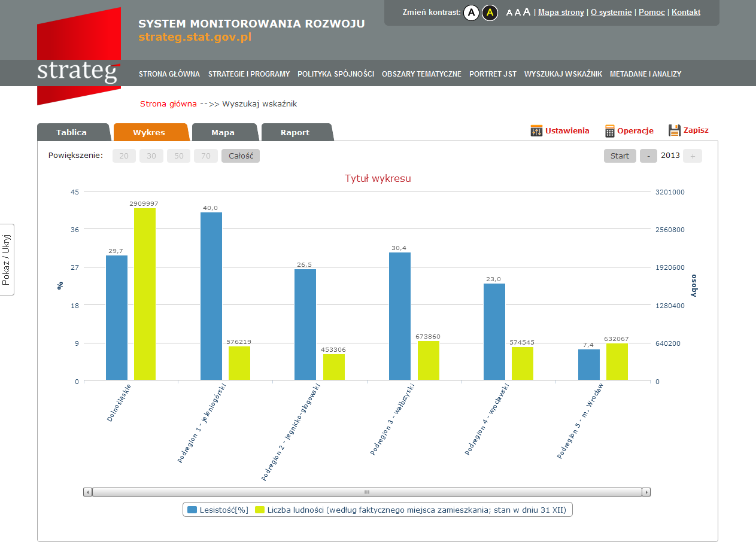756x545 pixels.
Task: Click Dolnośląskie blue forest bar 29,7
Action: tap(117, 318)
